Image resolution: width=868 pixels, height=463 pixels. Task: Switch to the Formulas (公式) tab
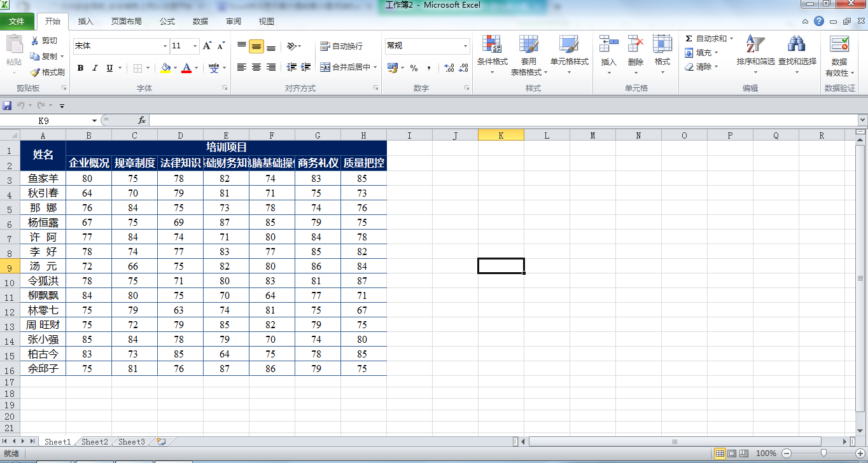point(167,22)
